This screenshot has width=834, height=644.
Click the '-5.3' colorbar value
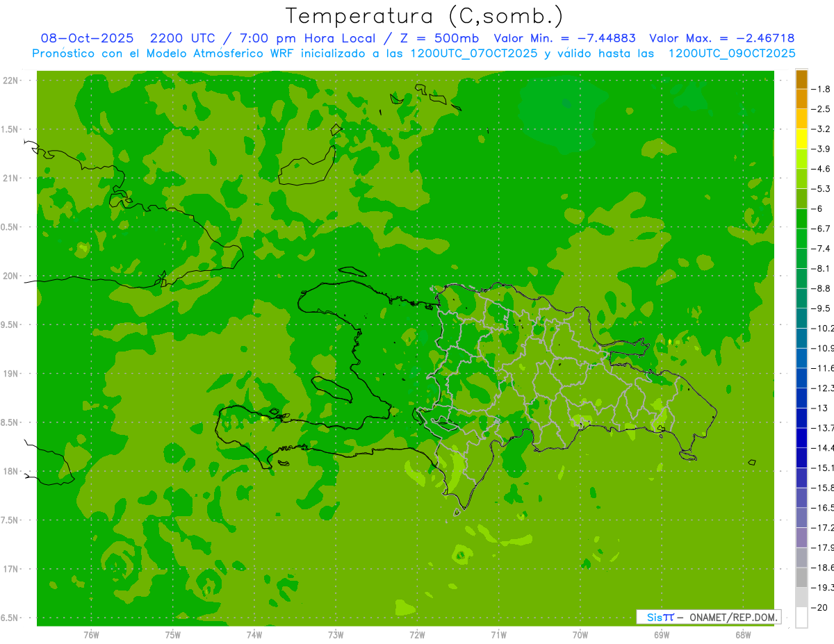pyautogui.click(x=821, y=188)
